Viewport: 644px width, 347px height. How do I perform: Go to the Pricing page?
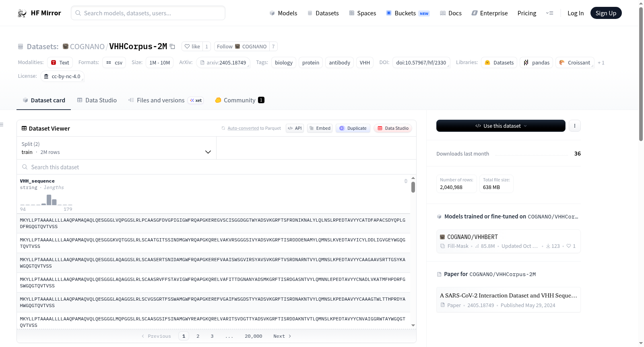527,13
